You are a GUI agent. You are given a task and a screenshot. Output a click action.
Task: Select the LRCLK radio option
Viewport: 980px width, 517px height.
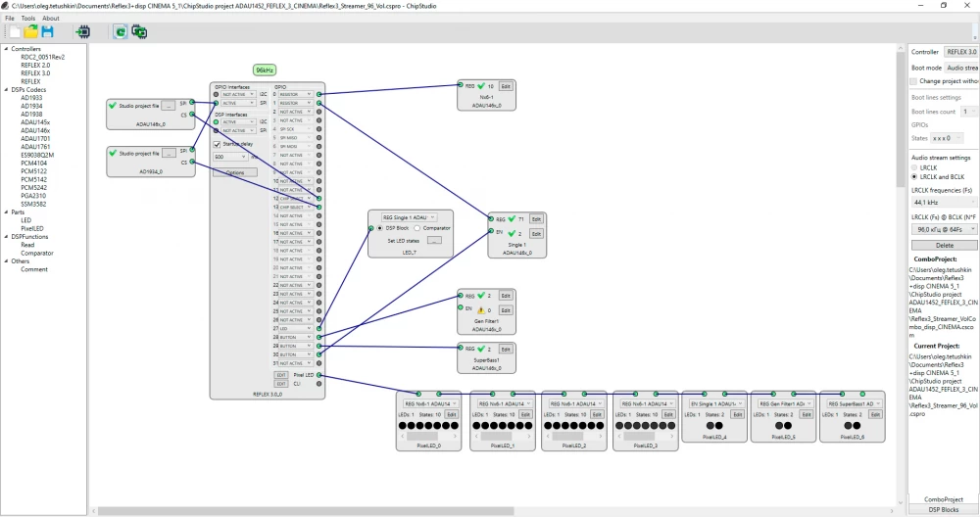[x=915, y=167]
